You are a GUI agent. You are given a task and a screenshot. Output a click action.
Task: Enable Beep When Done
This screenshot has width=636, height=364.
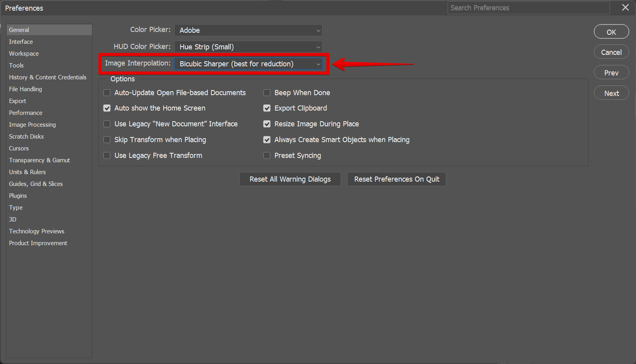click(x=267, y=92)
